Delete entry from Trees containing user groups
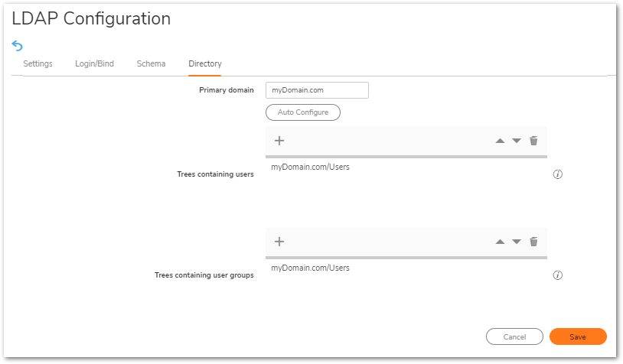Screen dimensions: 623x364 [x=533, y=242]
